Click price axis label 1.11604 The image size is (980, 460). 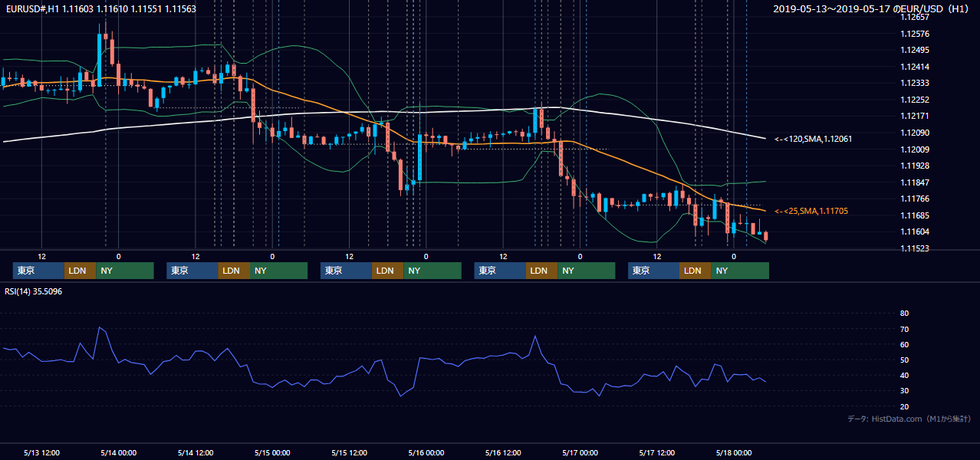click(x=914, y=232)
